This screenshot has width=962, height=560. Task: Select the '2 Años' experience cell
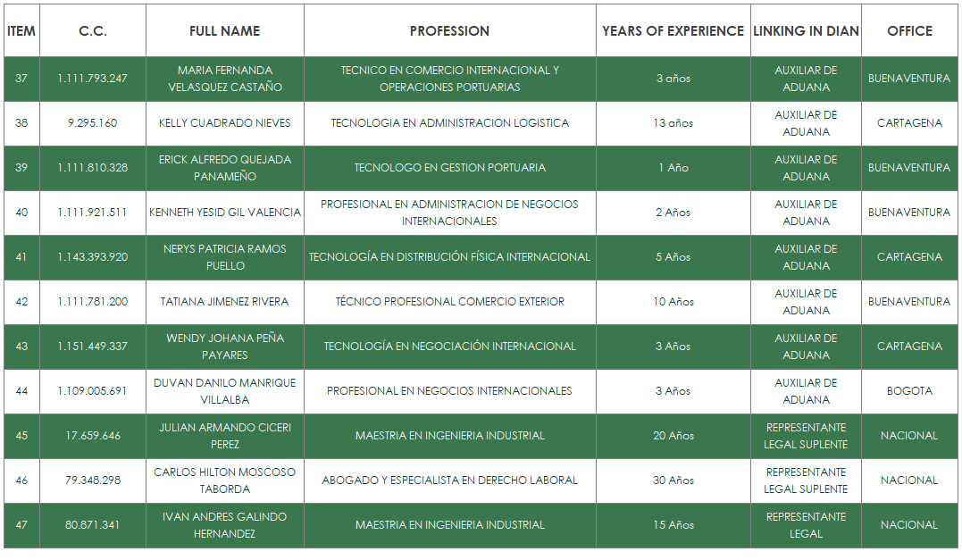coord(673,213)
